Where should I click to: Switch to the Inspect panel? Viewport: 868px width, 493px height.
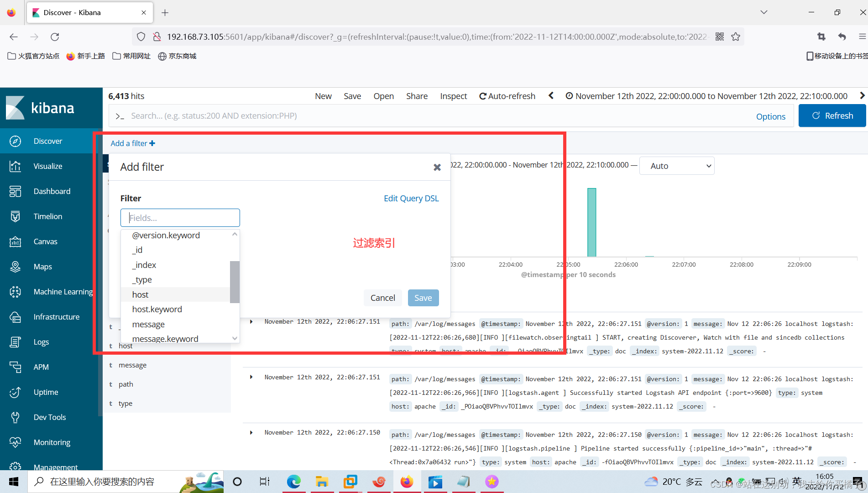pyautogui.click(x=453, y=96)
